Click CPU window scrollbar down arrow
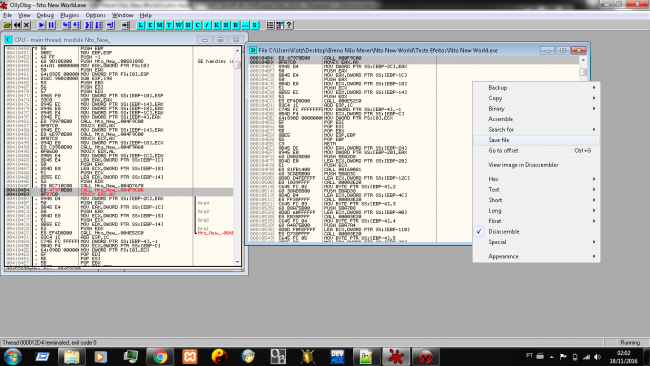 [238, 262]
